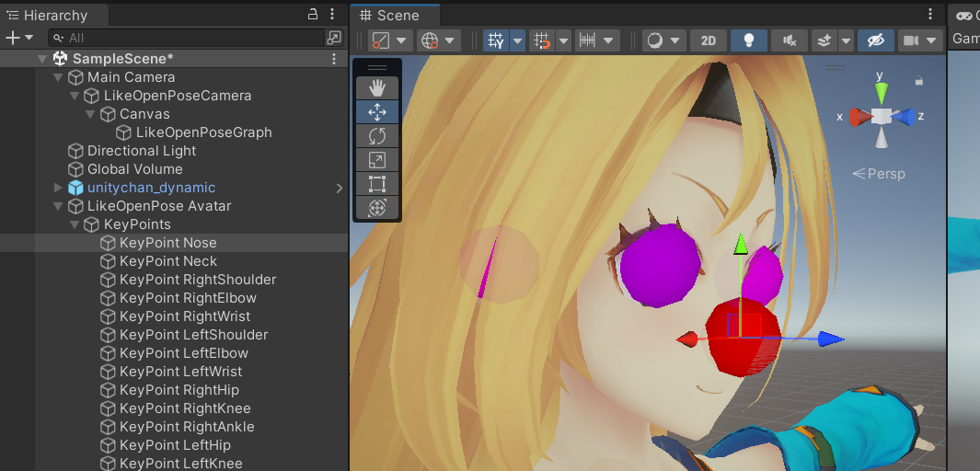The width and height of the screenshot is (980, 471).
Task: Open Scene view options menu
Action: click(930, 14)
